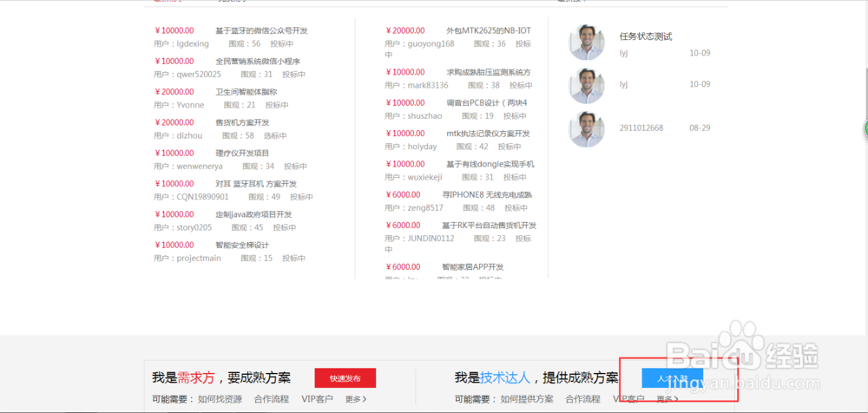Screen dimensions: 868x413
Task: Open project 基于蓝牙的微信公众号开发
Action: 261,30
